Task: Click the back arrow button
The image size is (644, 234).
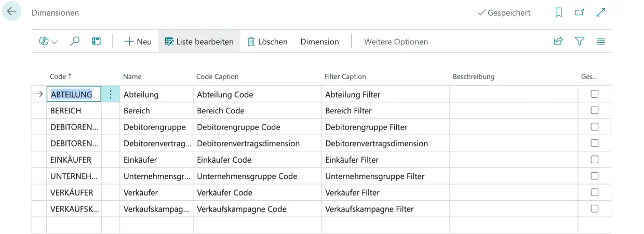Action: pos(11,12)
